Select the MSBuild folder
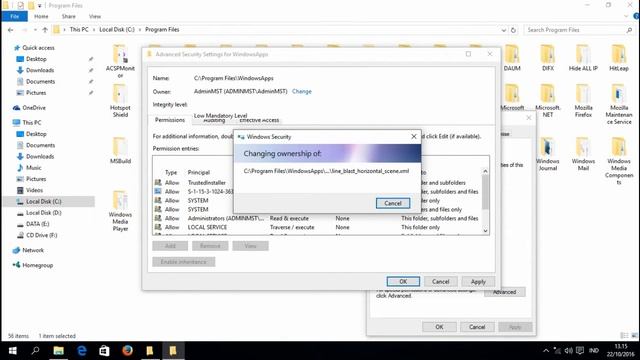Screen dimensions: 640x360 point(120,150)
